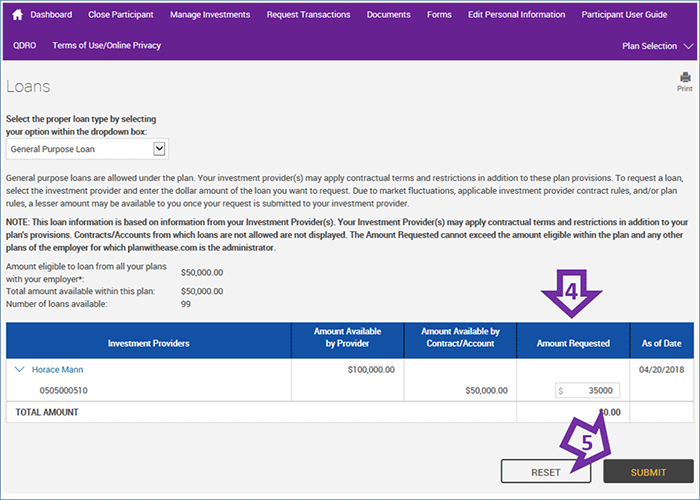The height and width of the screenshot is (500, 700).
Task: Go to Manage Investments
Action: [x=210, y=15]
